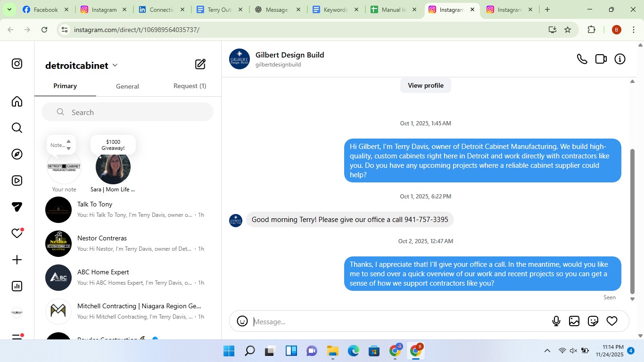Viewport: 644px width, 362px height.
Task: Open Explore compass icon
Action: (x=17, y=154)
